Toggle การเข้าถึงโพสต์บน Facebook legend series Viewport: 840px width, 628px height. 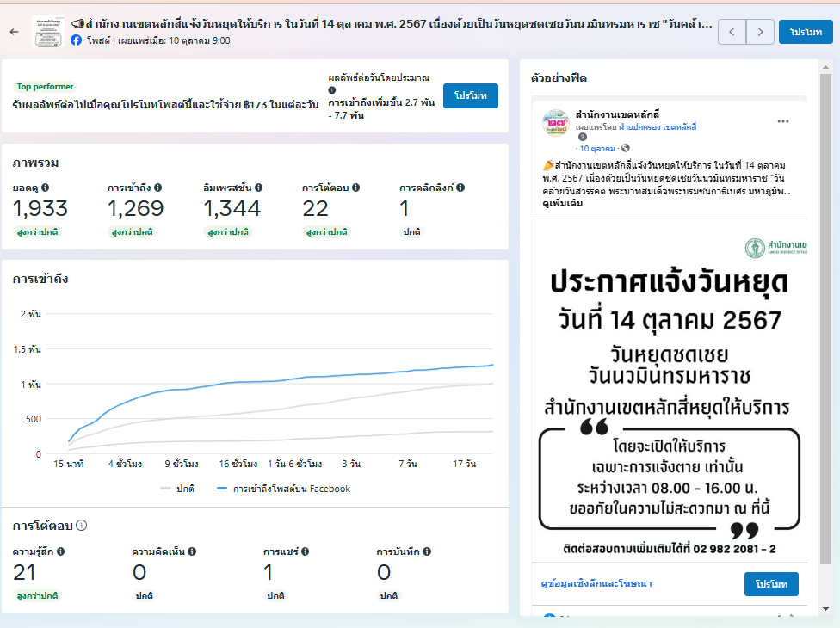pyautogui.click(x=283, y=489)
